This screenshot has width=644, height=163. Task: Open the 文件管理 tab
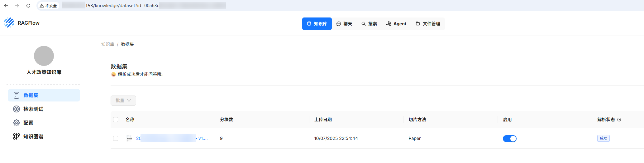point(428,24)
